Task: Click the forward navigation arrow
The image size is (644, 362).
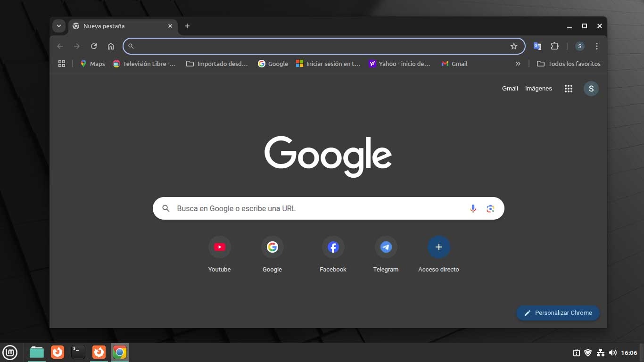Action: pyautogui.click(x=77, y=46)
